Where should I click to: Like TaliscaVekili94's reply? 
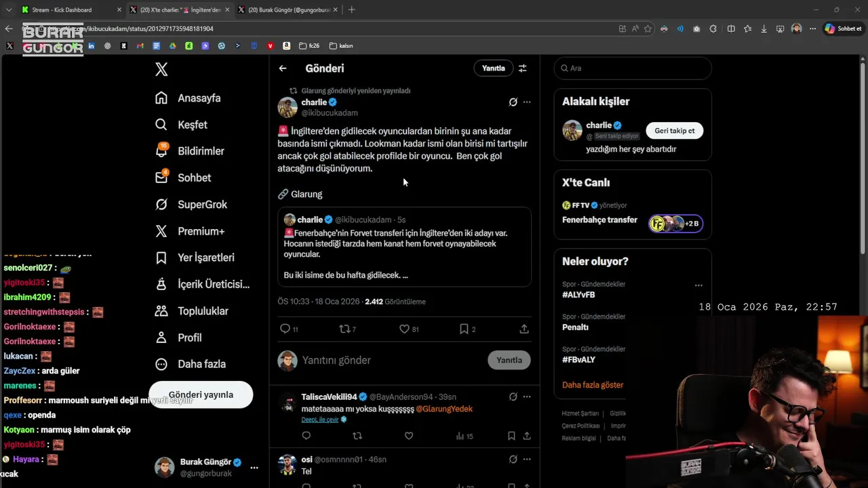(x=409, y=436)
